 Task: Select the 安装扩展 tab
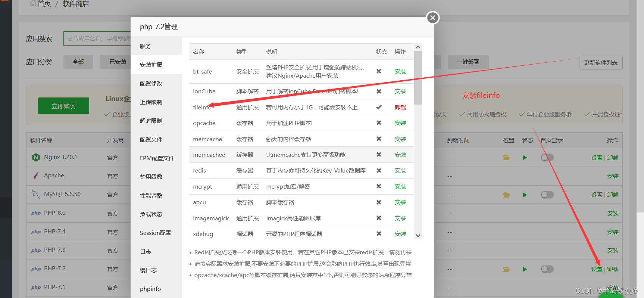(156, 65)
